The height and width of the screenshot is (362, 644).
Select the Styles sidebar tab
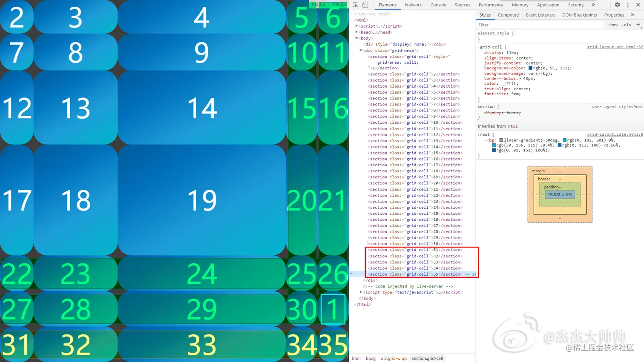point(485,15)
